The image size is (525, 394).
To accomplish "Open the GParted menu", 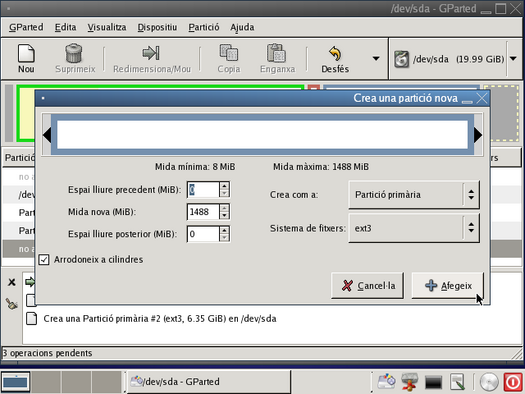I will [26, 27].
